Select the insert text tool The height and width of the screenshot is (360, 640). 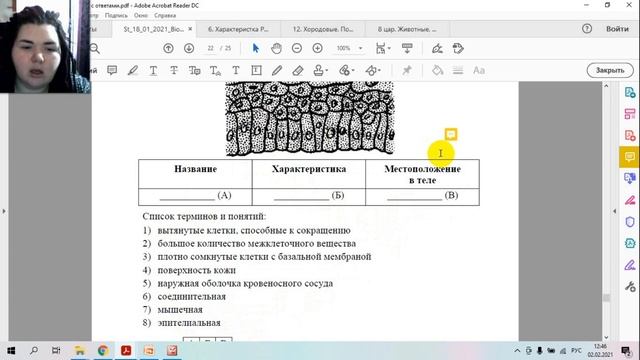point(215,71)
